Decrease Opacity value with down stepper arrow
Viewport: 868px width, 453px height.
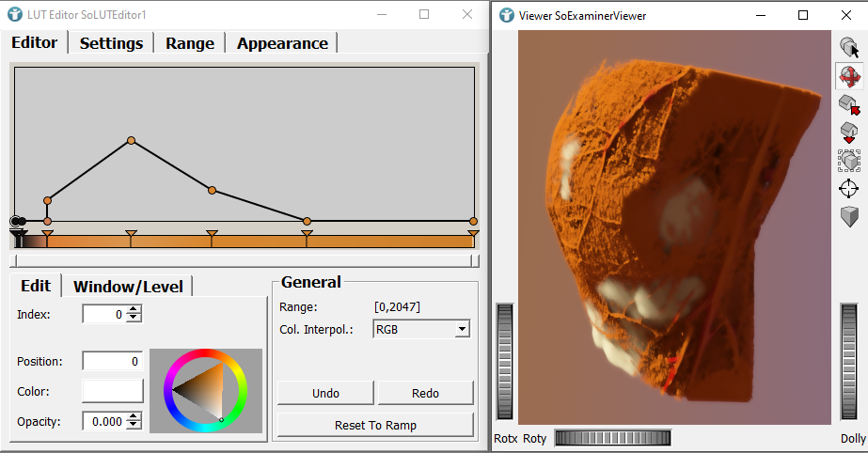[x=134, y=426]
